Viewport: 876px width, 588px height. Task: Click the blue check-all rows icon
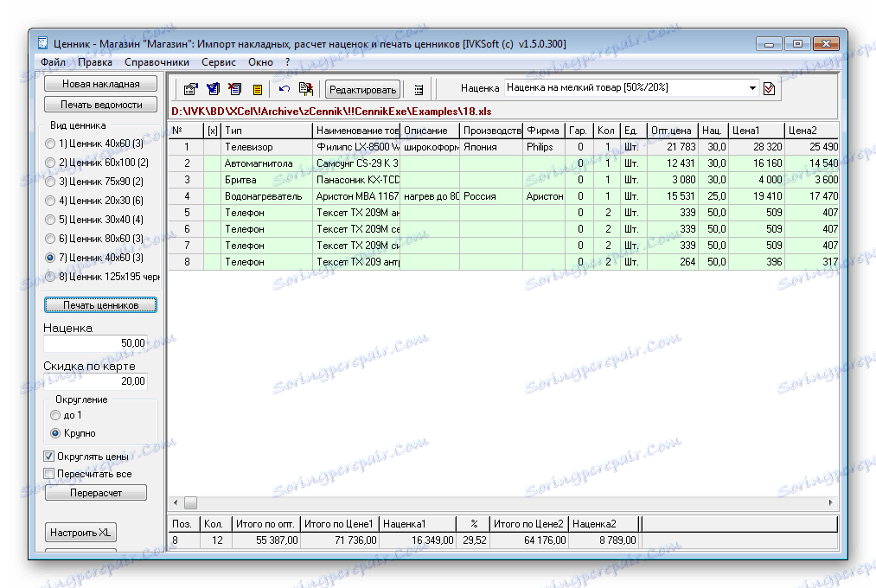pos(213,89)
